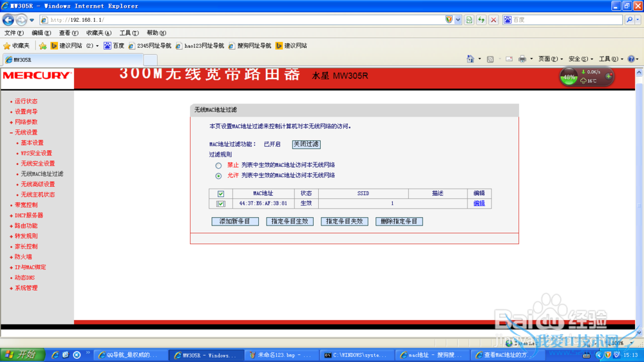
Task: Click the blue Help question mark icon
Action: pos(631,59)
